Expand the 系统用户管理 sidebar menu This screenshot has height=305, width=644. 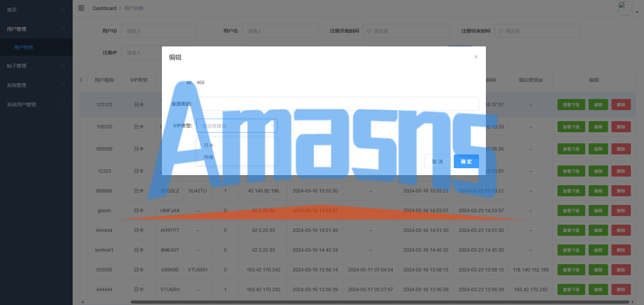click(36, 105)
